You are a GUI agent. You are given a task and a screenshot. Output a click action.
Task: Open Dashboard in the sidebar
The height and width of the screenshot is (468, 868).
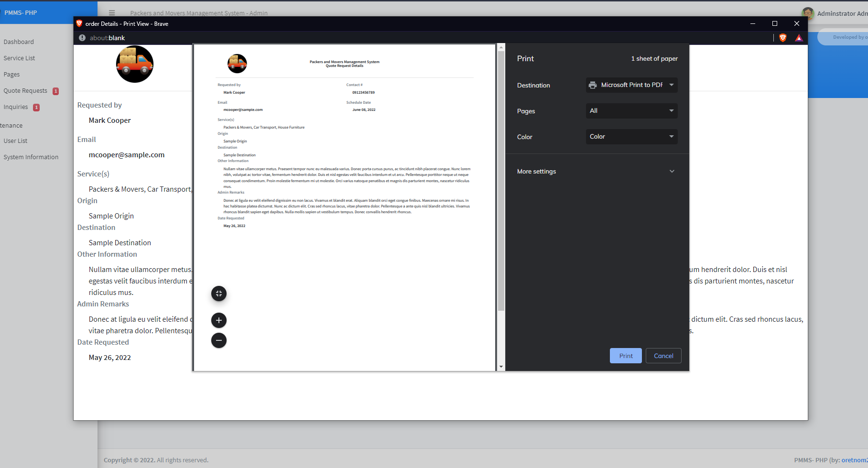tap(19, 42)
